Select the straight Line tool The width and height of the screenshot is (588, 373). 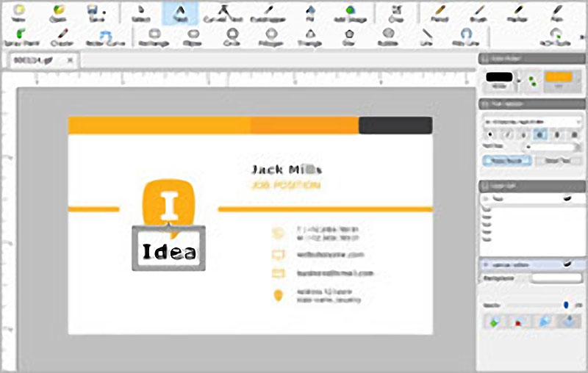(427, 38)
